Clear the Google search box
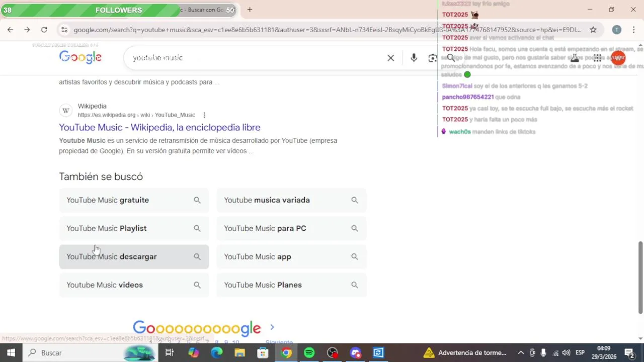644x362 pixels. pos(390,58)
